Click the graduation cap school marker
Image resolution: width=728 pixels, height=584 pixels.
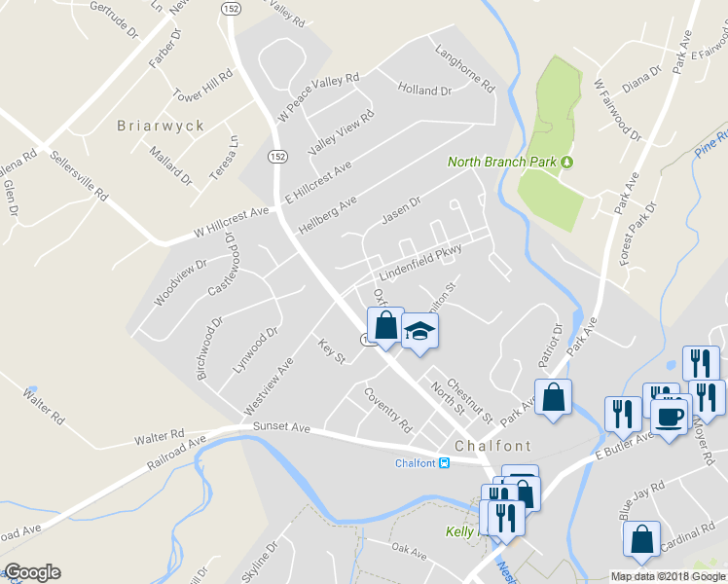point(419,333)
